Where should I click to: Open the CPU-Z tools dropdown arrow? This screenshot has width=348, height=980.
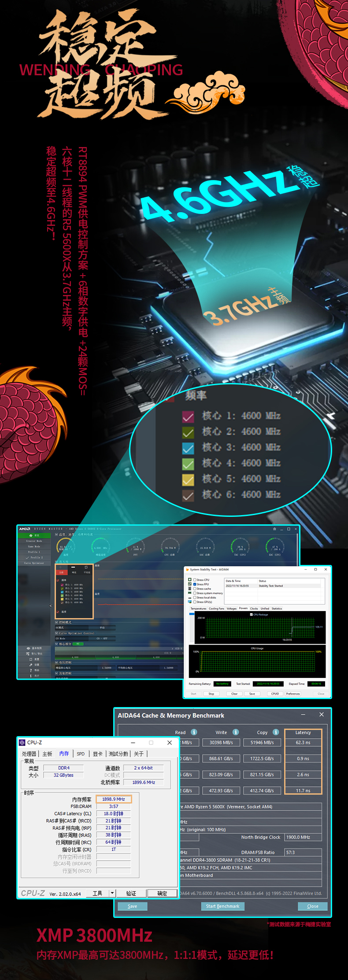tap(112, 893)
